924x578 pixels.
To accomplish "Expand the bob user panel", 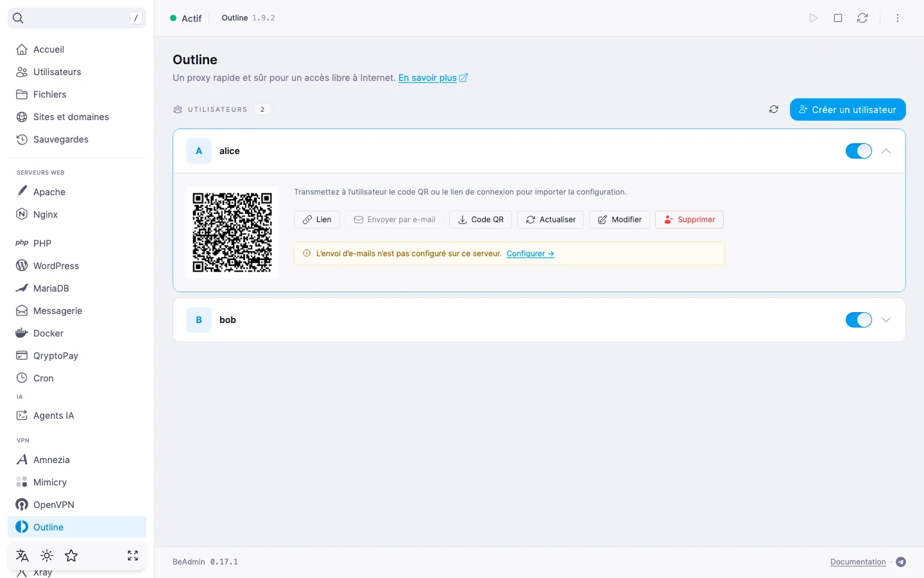I will [886, 320].
